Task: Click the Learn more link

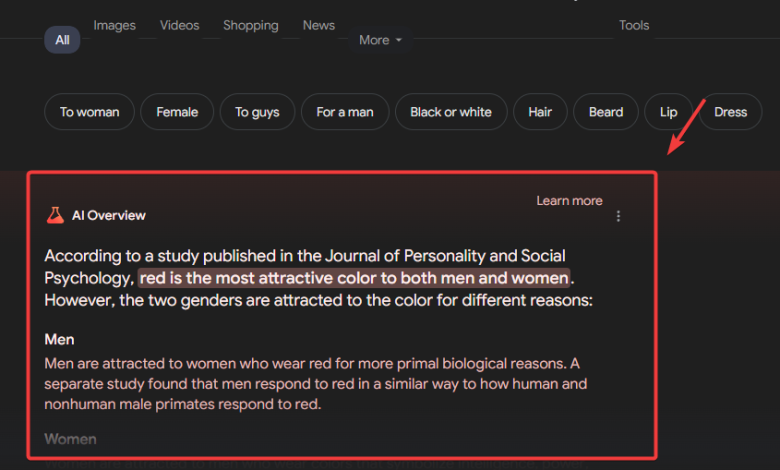Action: click(569, 201)
